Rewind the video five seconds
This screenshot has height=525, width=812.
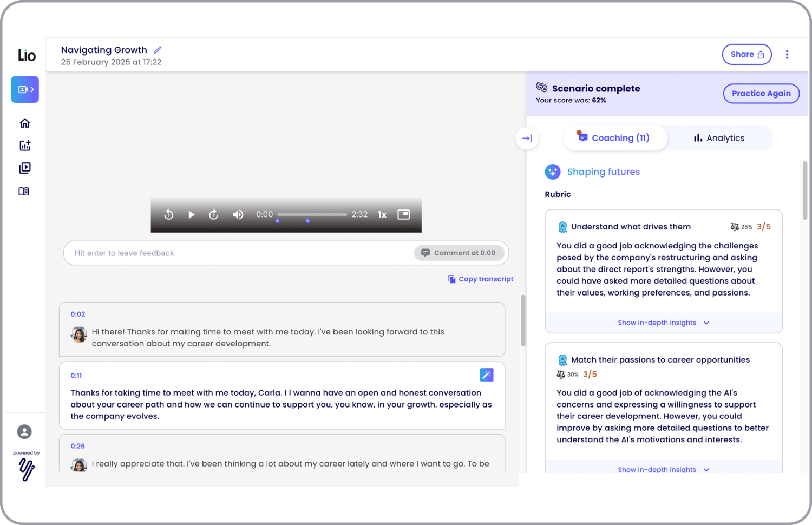[x=168, y=214]
